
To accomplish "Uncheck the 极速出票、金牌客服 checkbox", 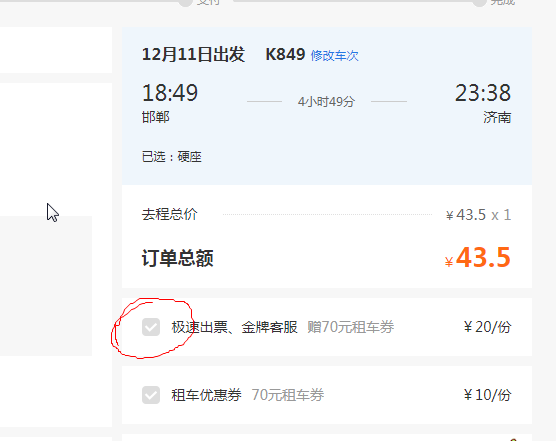I will click(x=151, y=326).
